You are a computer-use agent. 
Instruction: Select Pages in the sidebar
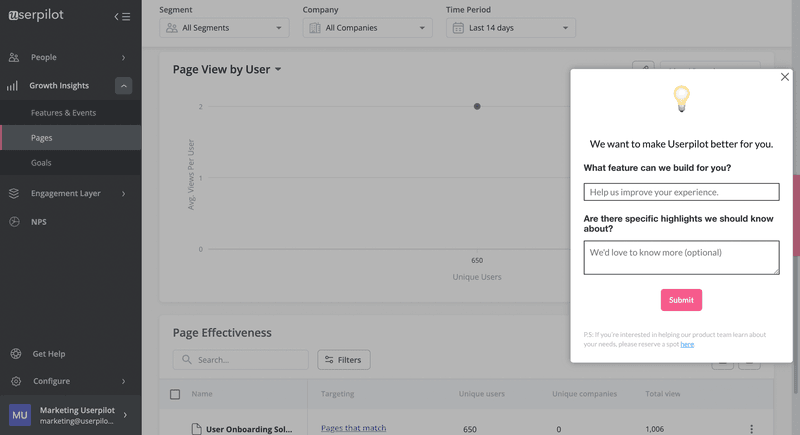70,138
